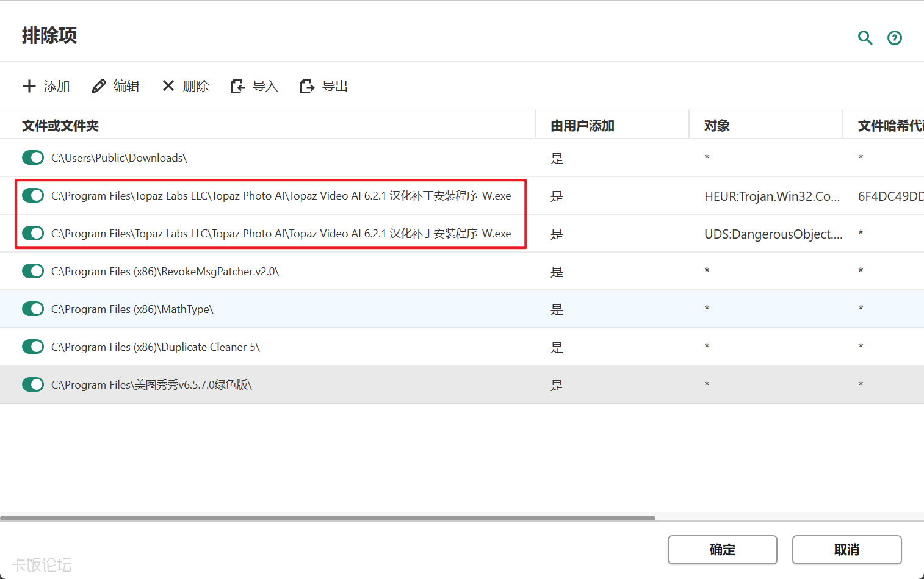
Task: Select the 美图秀秀v6.5.7.0绿色版 path row
Action: point(151,385)
